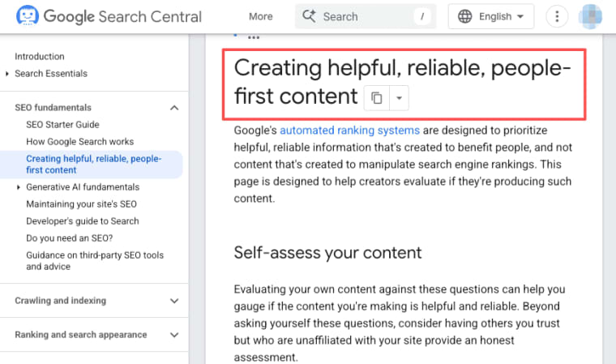
Task: Open Generative AI fundamentals item
Action: pyautogui.click(x=83, y=187)
